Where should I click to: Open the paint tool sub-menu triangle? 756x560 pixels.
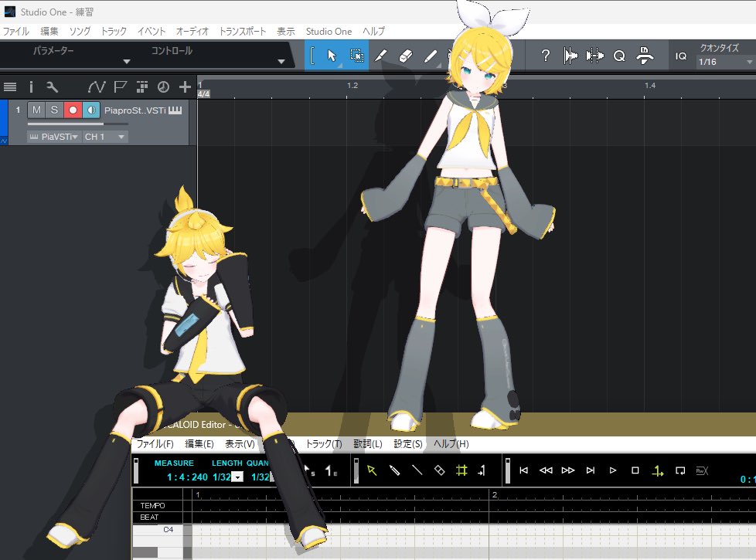438,65
